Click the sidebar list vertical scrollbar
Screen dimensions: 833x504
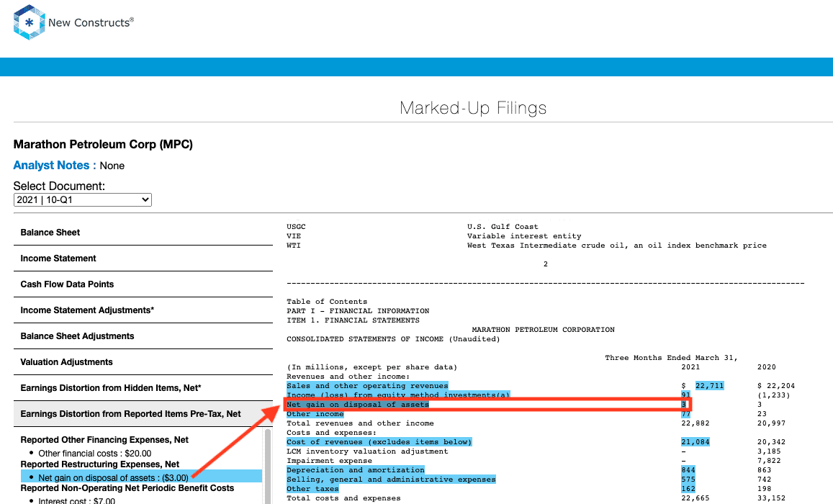(268, 465)
